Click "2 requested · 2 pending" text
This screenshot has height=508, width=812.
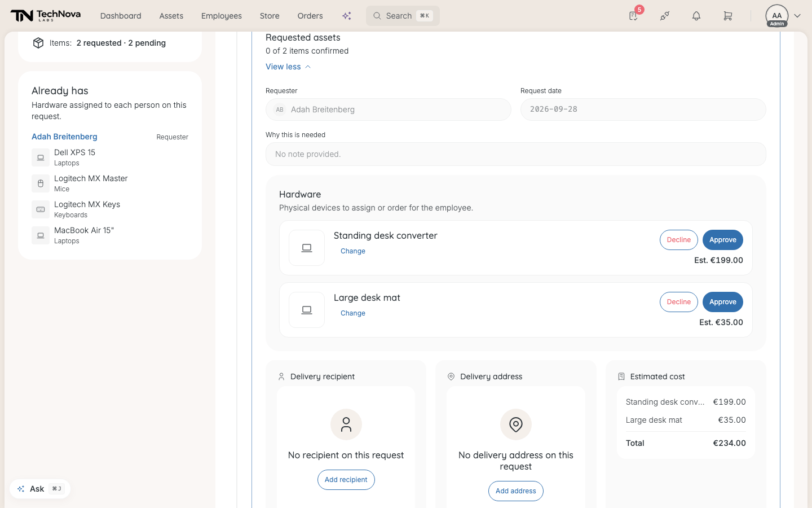[x=121, y=43]
